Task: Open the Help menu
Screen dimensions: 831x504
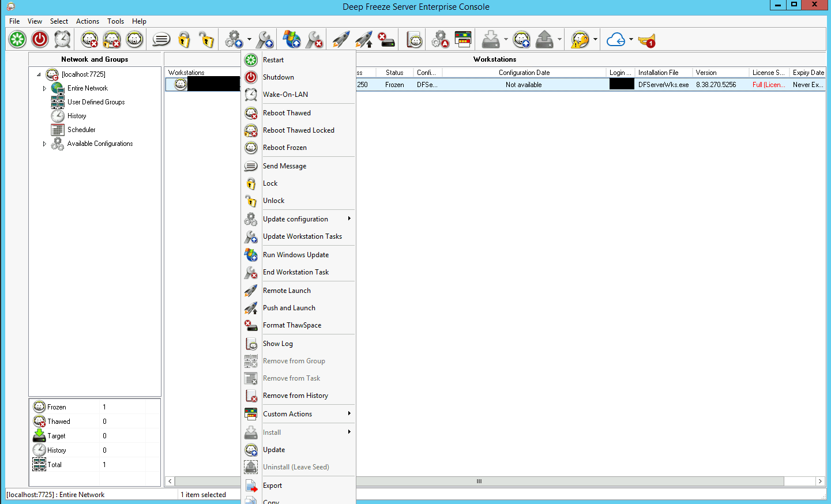Action: click(x=139, y=21)
